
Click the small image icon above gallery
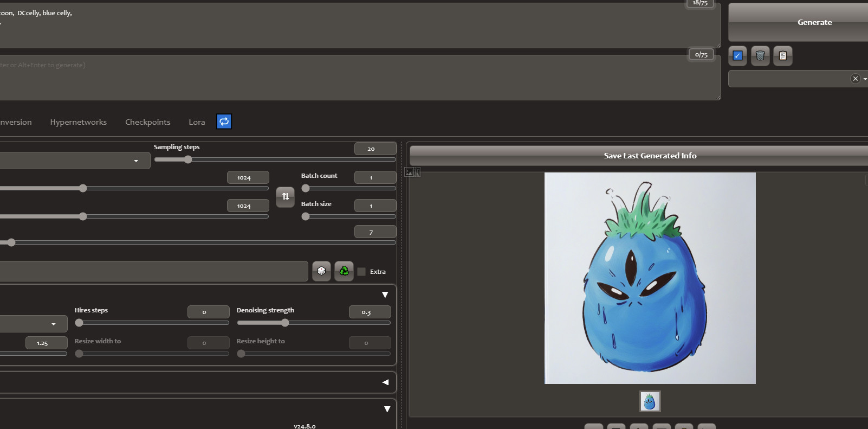point(409,172)
